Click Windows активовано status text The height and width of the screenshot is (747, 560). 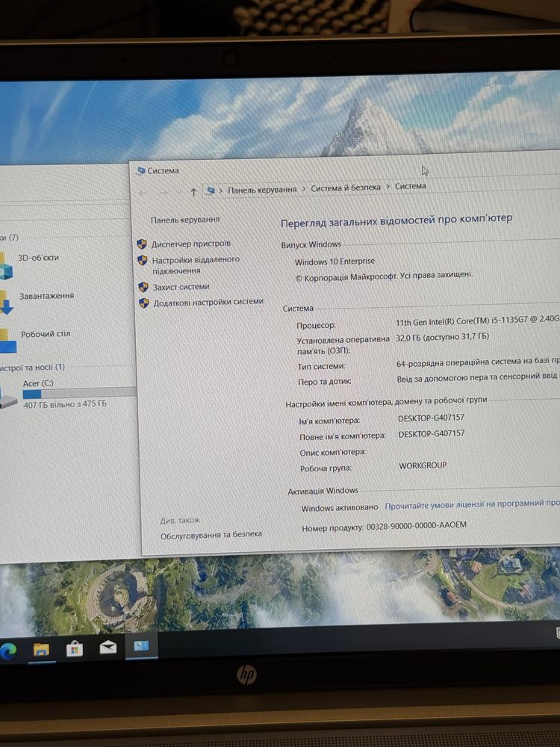(x=340, y=508)
